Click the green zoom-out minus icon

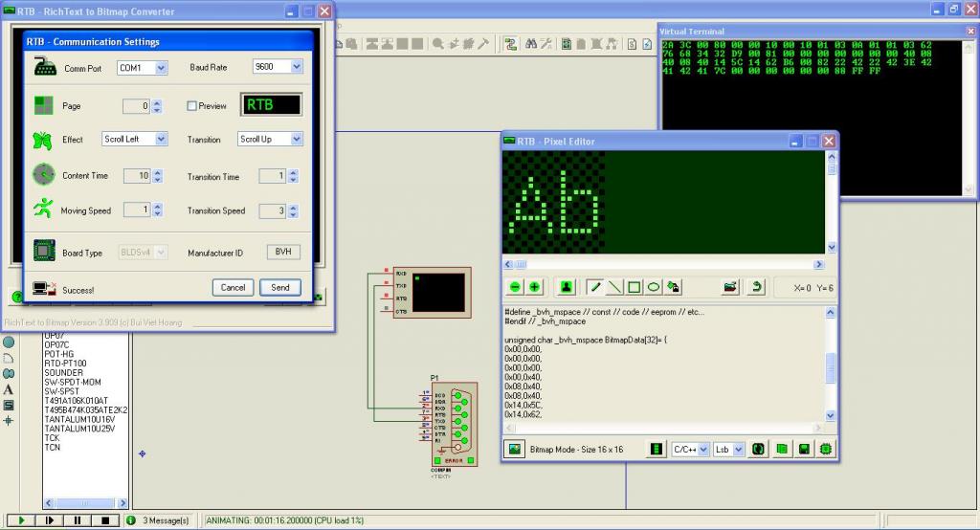[x=515, y=286]
